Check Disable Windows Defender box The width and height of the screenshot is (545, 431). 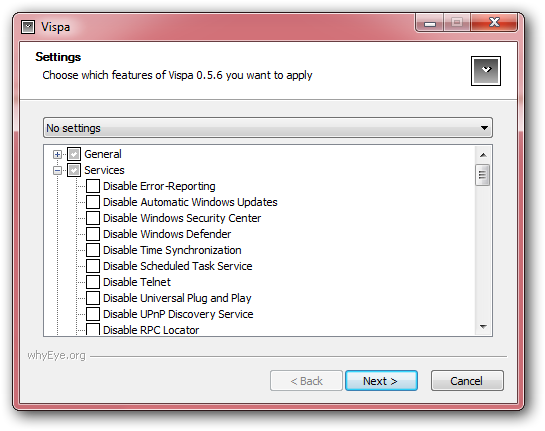[93, 234]
